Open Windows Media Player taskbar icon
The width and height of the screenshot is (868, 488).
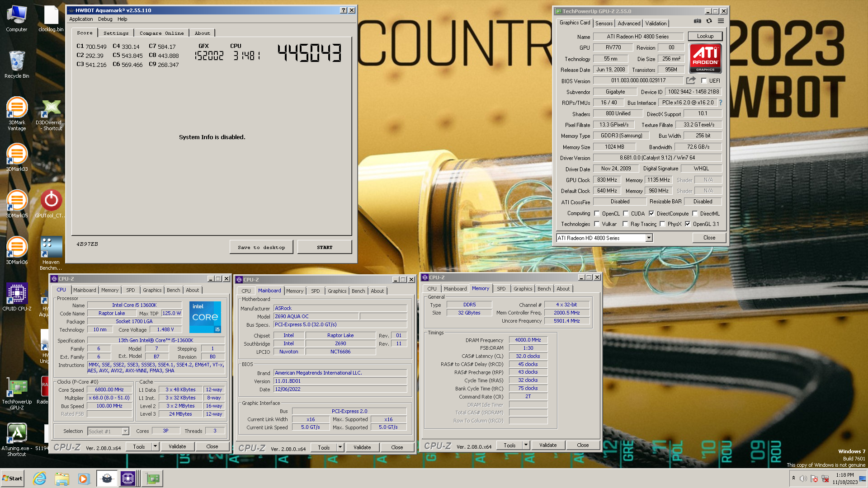coord(84,479)
